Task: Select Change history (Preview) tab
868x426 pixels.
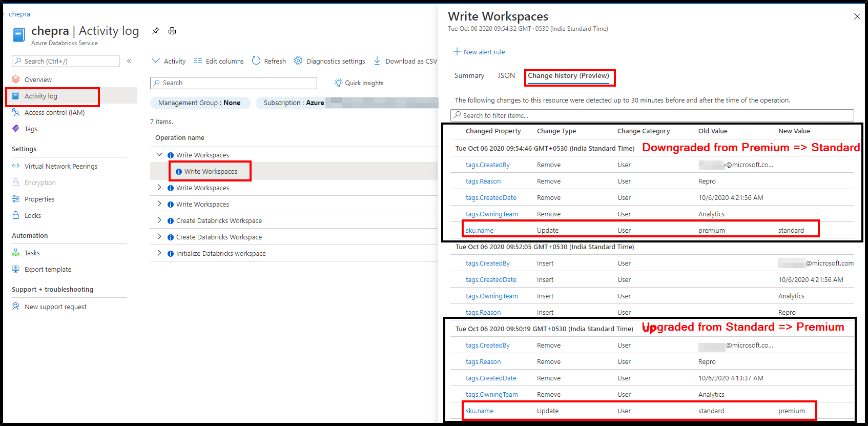Action: (x=568, y=76)
